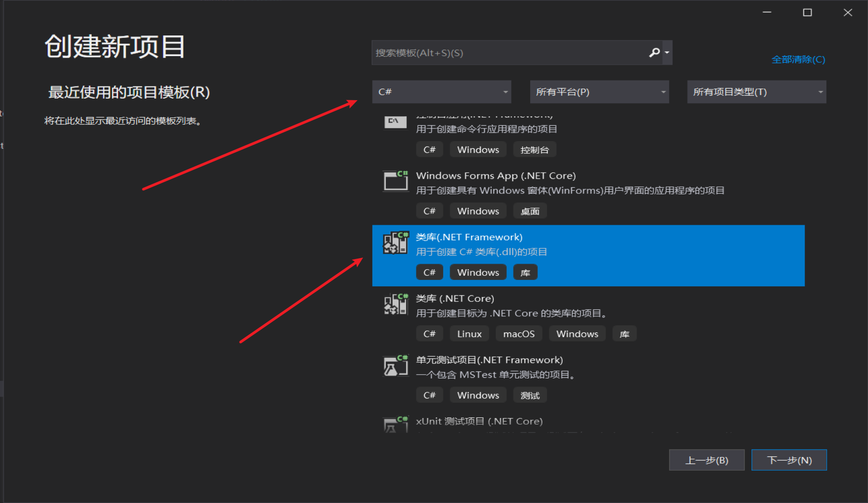Minimize the dialog window
The width and height of the screenshot is (868, 503).
coord(767,12)
